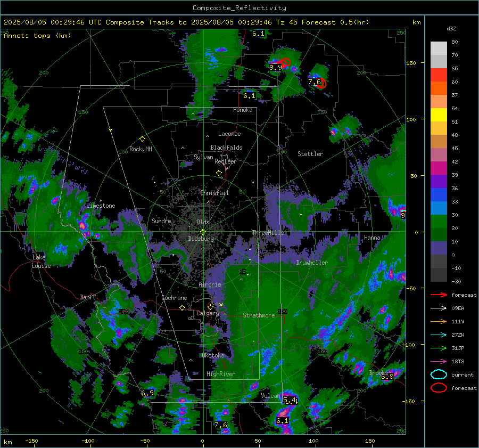Click the 9.9 storm top label
The image size is (479, 448).
[x=275, y=67]
